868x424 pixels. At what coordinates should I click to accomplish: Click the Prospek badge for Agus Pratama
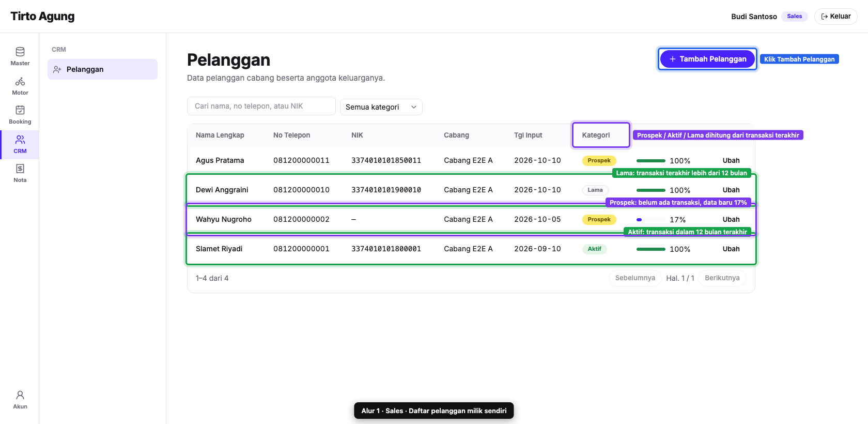599,161
